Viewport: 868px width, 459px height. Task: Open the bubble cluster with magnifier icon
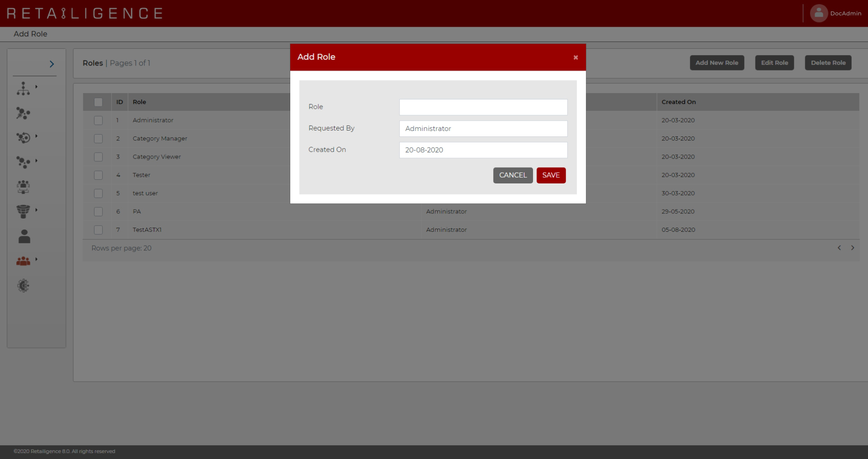click(x=23, y=113)
